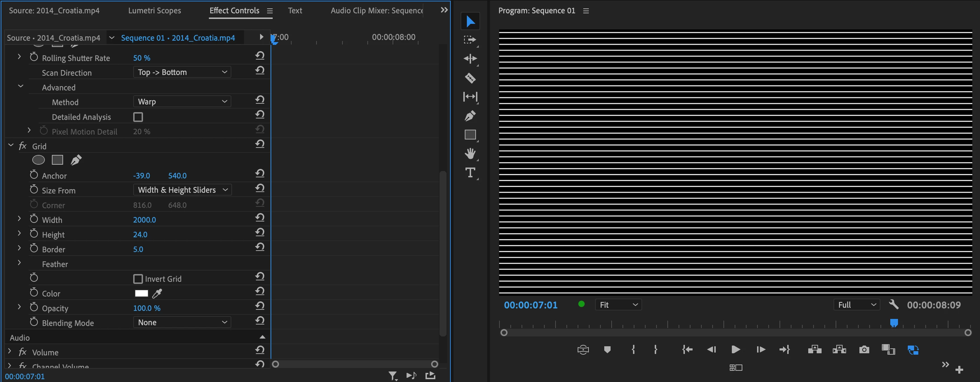Select the Type tool
Image resolution: width=980 pixels, height=382 pixels.
470,173
